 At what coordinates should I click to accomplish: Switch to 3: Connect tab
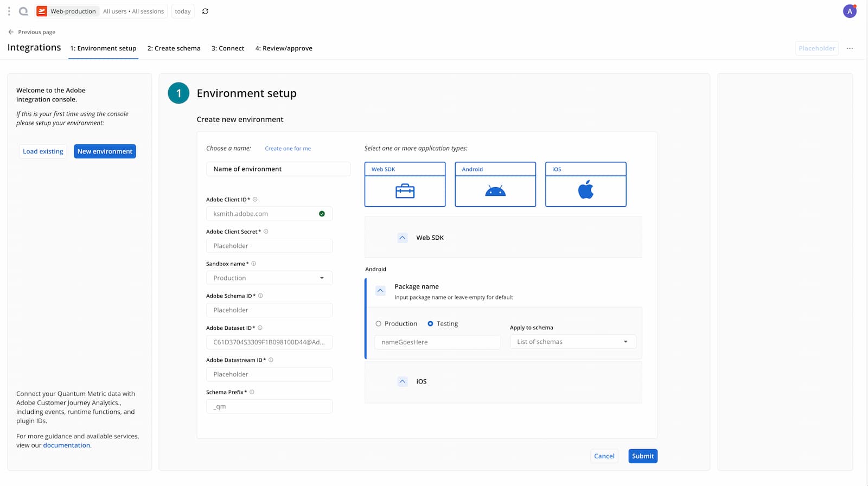[x=228, y=48]
